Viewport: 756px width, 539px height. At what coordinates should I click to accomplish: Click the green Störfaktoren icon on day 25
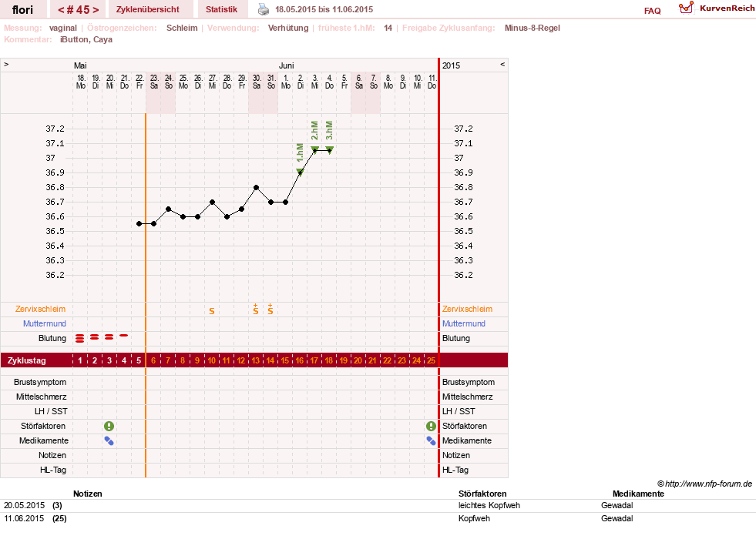click(431, 427)
